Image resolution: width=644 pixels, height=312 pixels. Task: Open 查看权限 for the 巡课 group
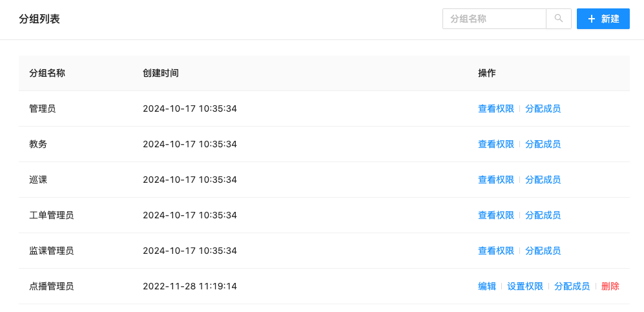pos(496,180)
